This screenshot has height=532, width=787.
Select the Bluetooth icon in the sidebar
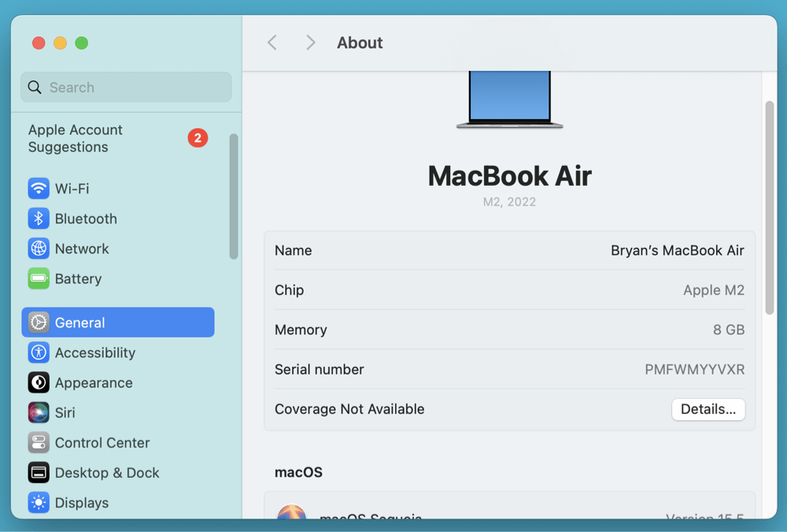tap(38, 218)
